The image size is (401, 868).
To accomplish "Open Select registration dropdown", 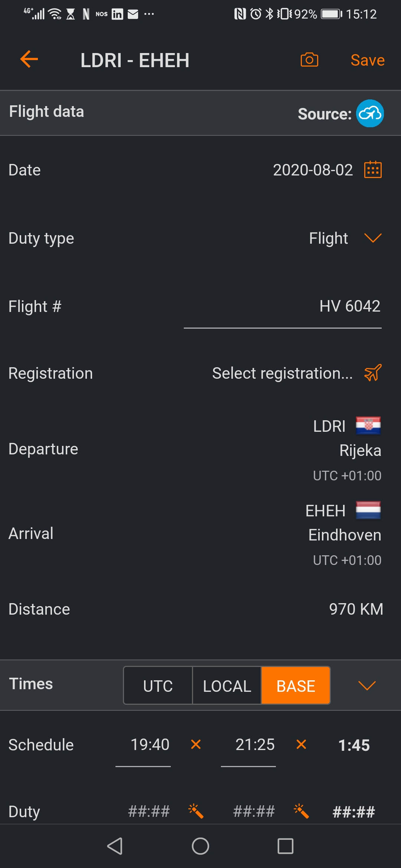I will coord(282,373).
